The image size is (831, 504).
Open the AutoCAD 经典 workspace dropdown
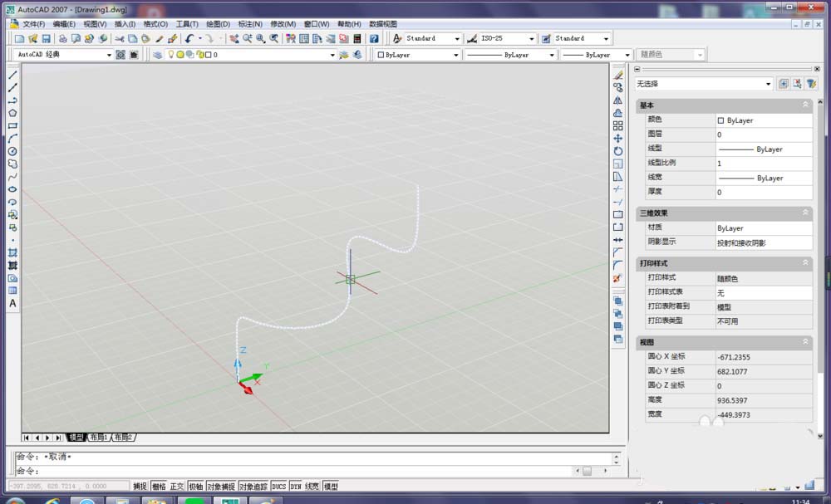(x=109, y=55)
